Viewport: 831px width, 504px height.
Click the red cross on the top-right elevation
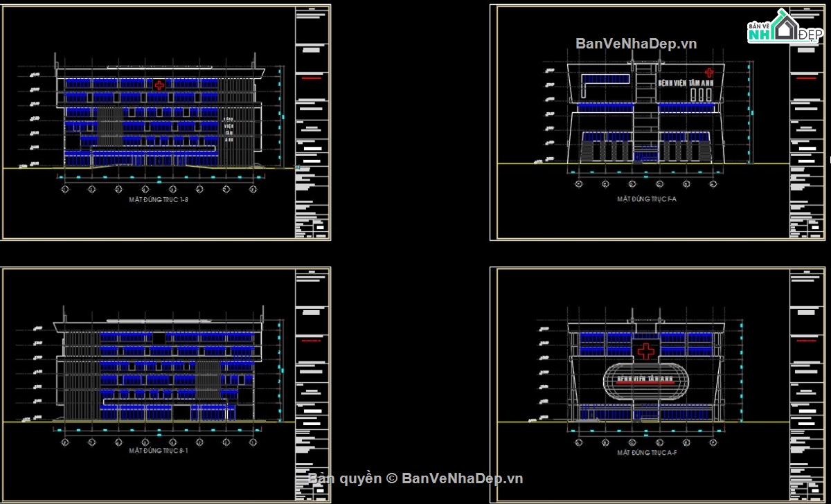[x=708, y=72]
